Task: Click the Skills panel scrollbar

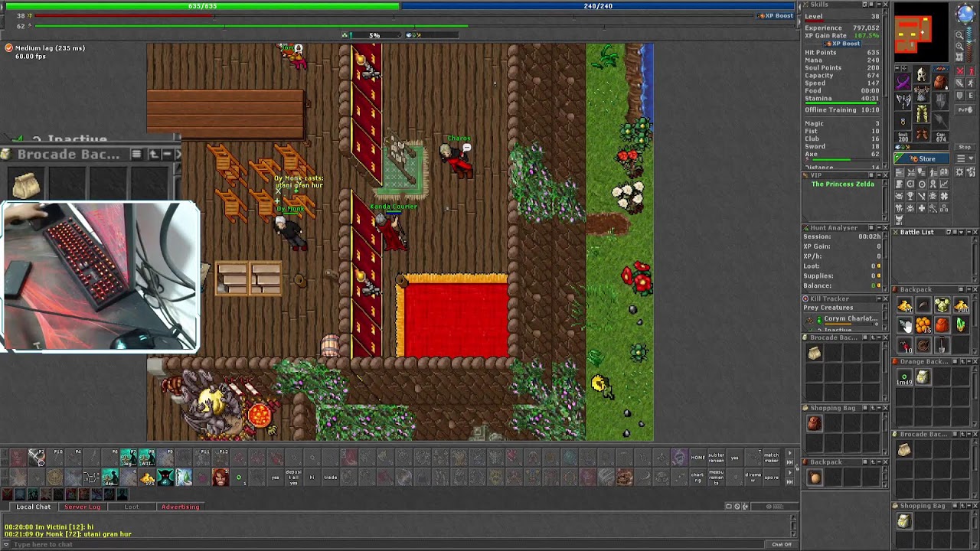Action: (886, 90)
